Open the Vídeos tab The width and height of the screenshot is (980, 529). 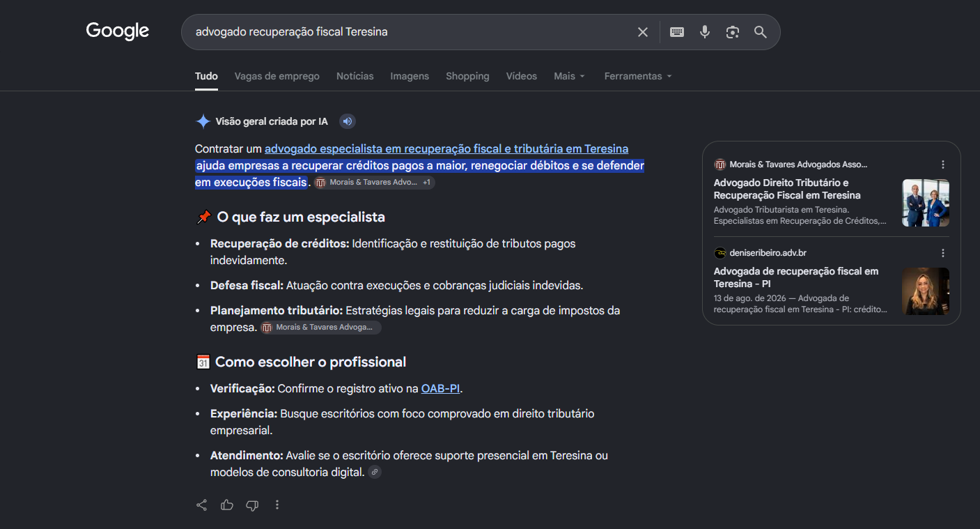522,76
